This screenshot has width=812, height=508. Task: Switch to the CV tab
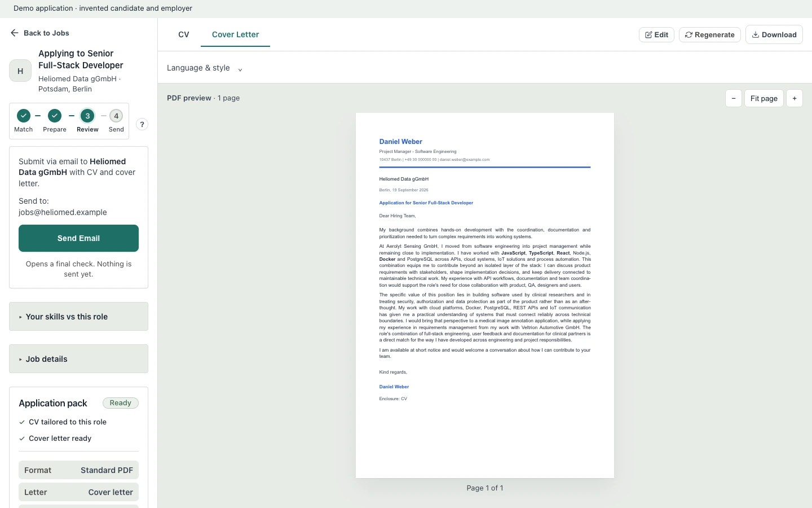click(184, 34)
